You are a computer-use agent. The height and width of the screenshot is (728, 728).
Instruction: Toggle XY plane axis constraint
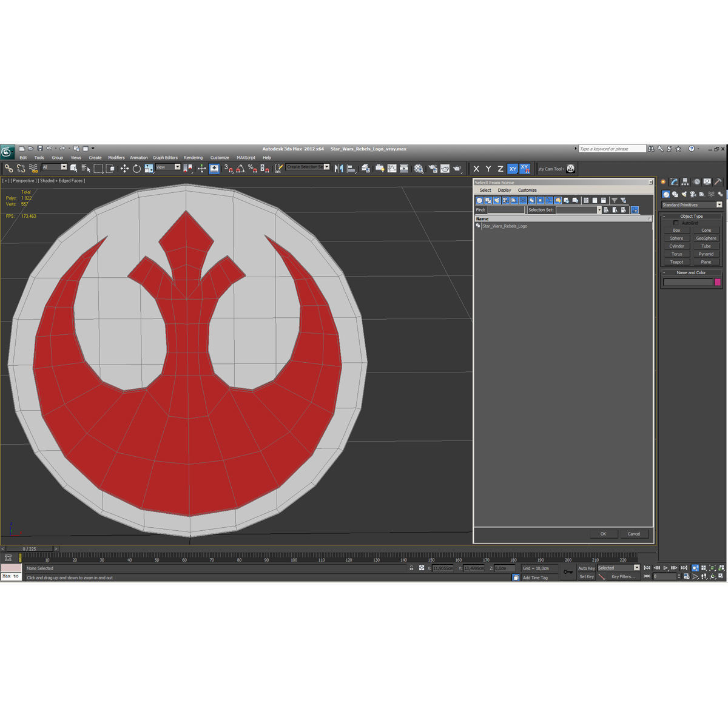pos(513,169)
